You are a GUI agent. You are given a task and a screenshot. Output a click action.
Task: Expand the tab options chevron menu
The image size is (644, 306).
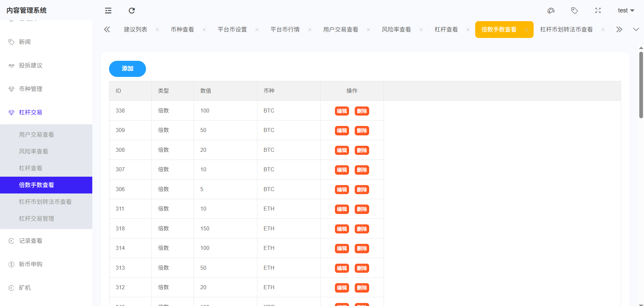pos(636,30)
